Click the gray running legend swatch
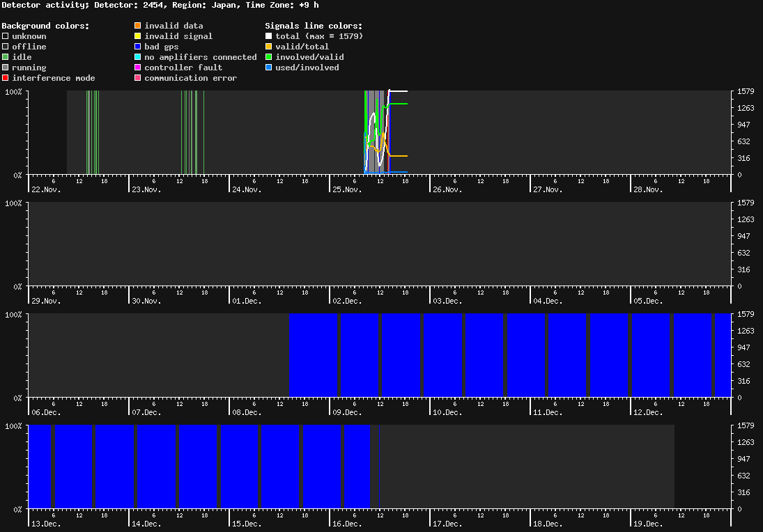 [x=6, y=68]
